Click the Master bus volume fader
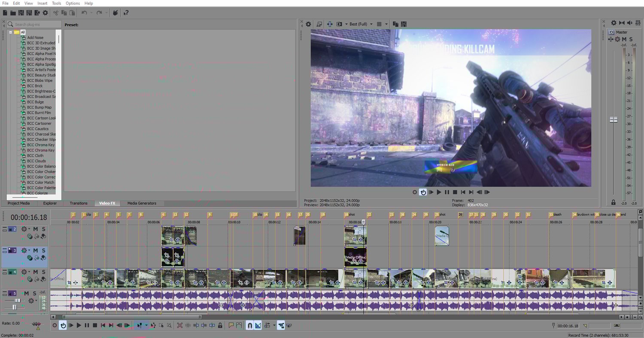 (x=614, y=119)
